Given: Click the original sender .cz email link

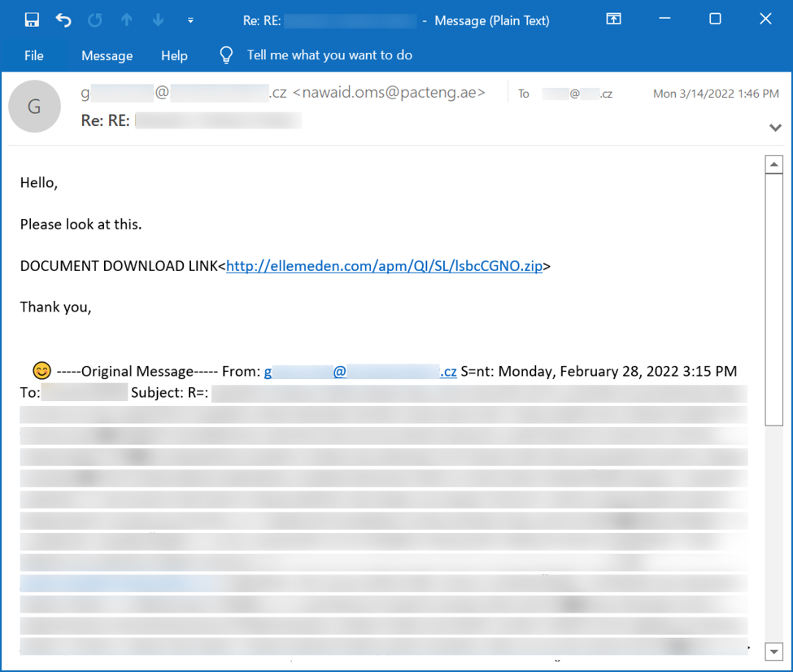Looking at the screenshot, I should 359,372.
